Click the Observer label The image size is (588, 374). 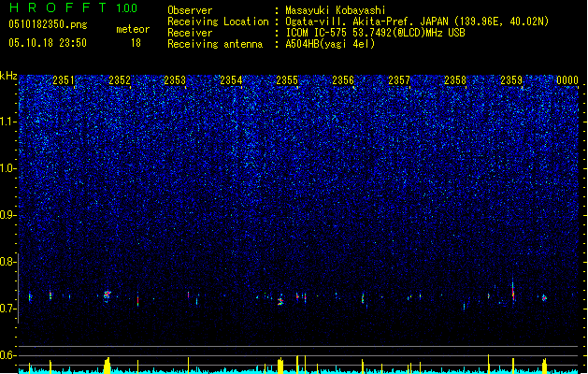click(x=190, y=10)
